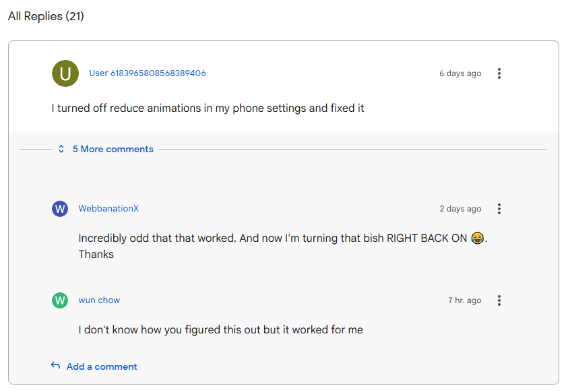Open the wun chow username link
The image size is (568, 392).
tap(99, 300)
